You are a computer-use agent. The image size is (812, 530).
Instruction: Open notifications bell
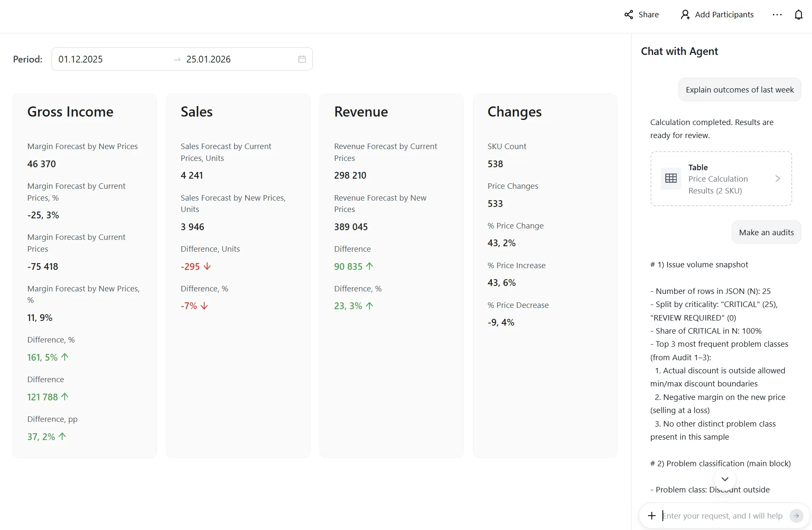pyautogui.click(x=798, y=15)
